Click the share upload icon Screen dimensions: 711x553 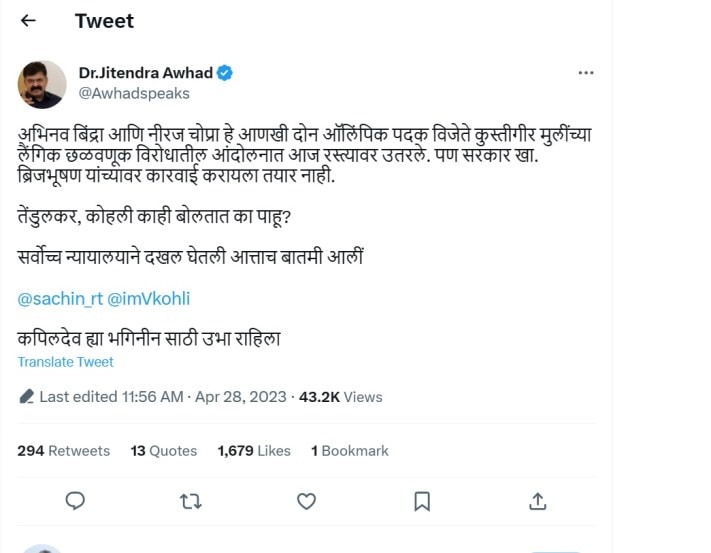[537, 500]
